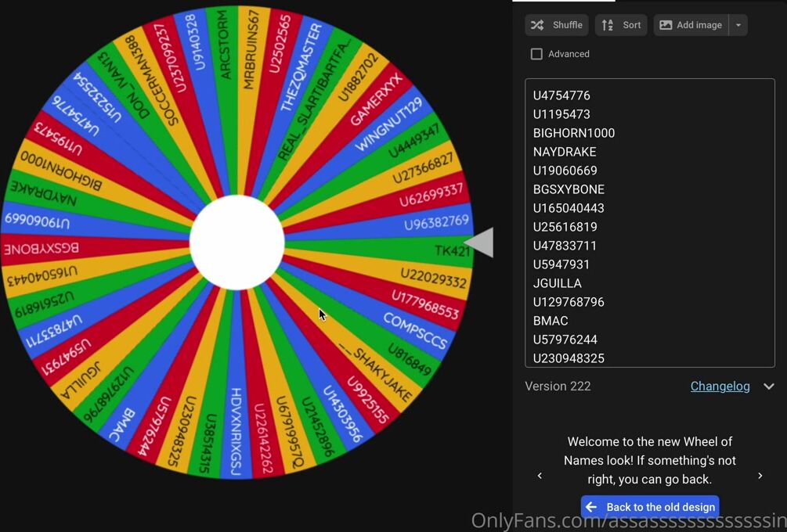Click Back to the old design button
Image resolution: width=787 pixels, height=532 pixels.
pyautogui.click(x=650, y=507)
